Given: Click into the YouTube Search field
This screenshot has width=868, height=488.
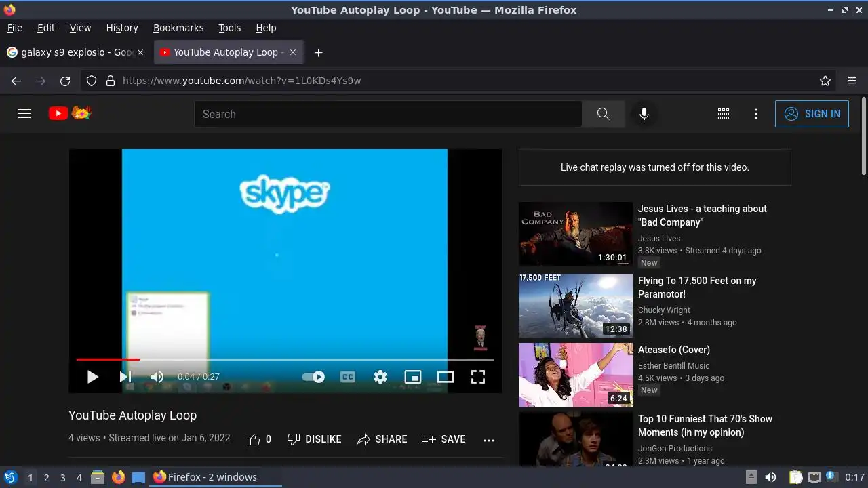Looking at the screenshot, I should pyautogui.click(x=388, y=114).
